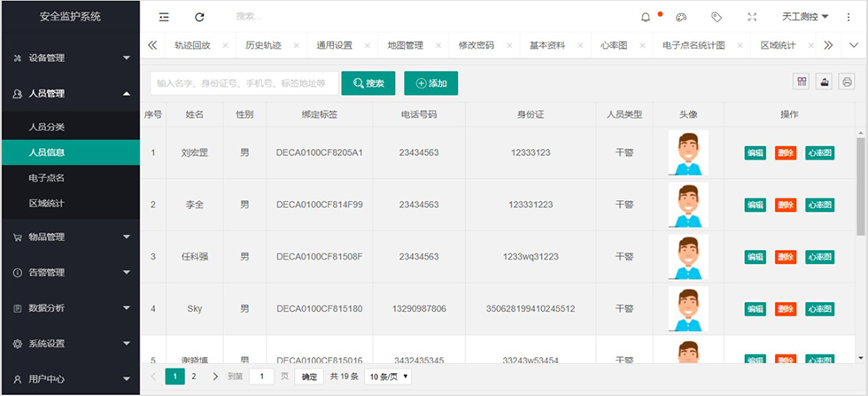Delete the Sky row with 删除
This screenshot has height=396, width=868.
[x=786, y=309]
